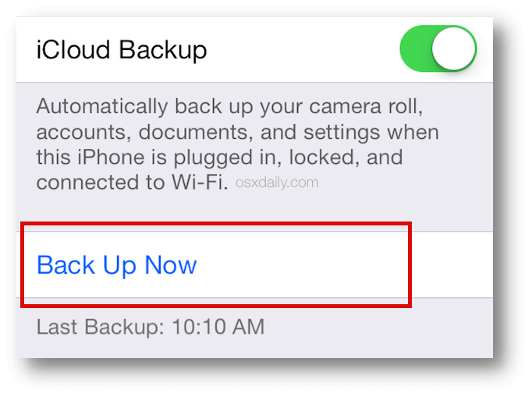Image resolution: width=532 pixels, height=397 pixels.
Task: Click the green part of the switch
Action: tap(415, 48)
